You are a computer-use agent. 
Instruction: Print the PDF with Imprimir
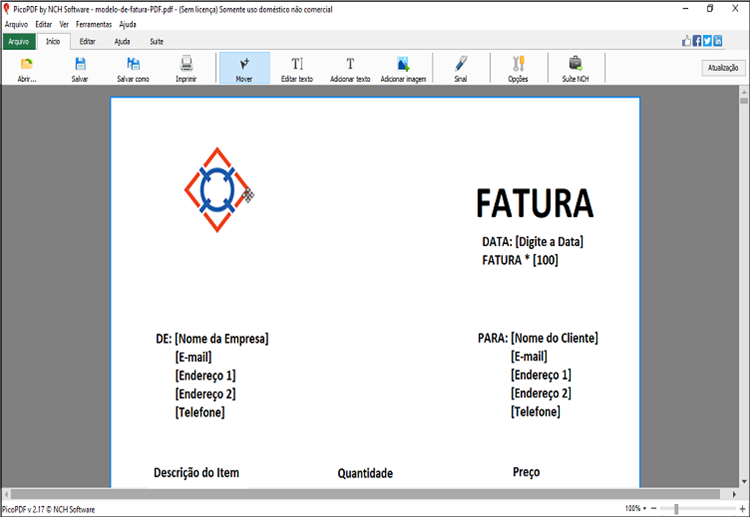[186, 69]
